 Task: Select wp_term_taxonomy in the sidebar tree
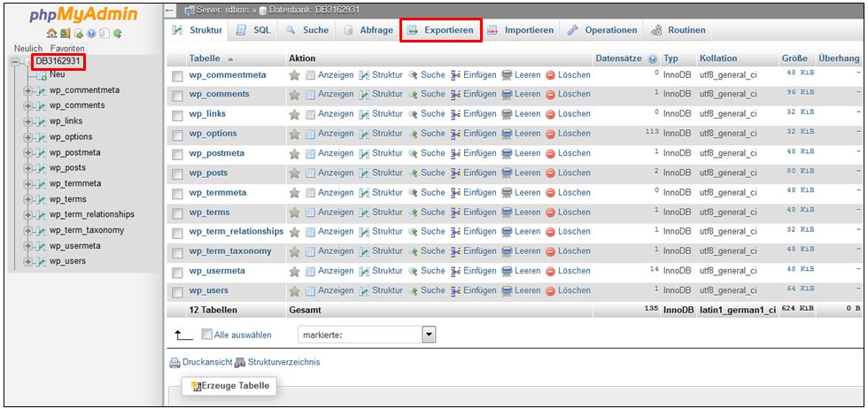click(87, 230)
